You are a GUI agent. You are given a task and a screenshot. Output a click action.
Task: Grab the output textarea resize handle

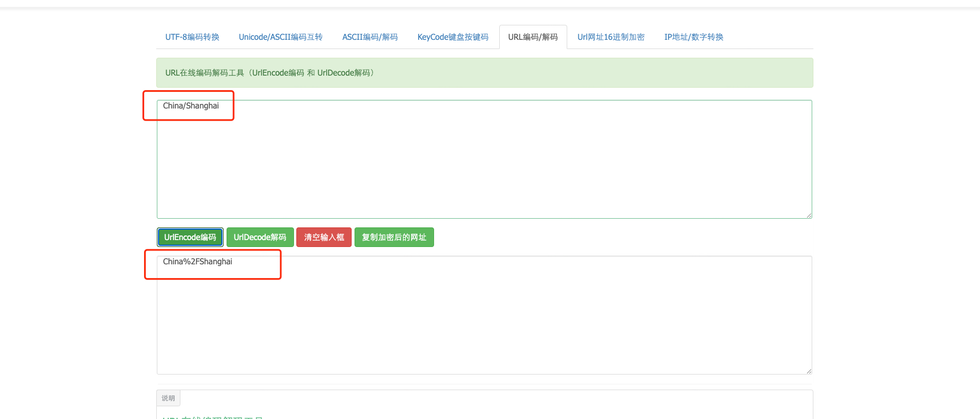809,371
